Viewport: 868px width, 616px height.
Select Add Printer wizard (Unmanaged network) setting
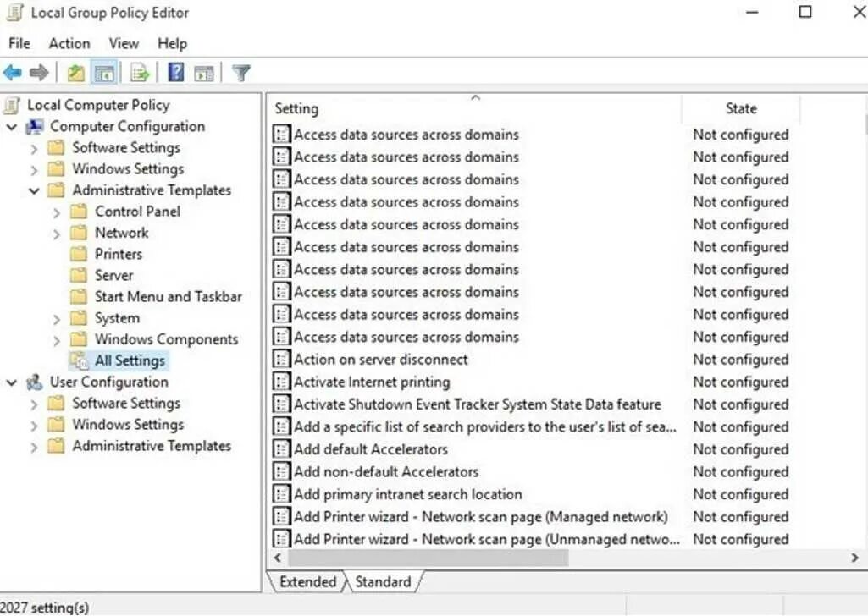click(487, 539)
